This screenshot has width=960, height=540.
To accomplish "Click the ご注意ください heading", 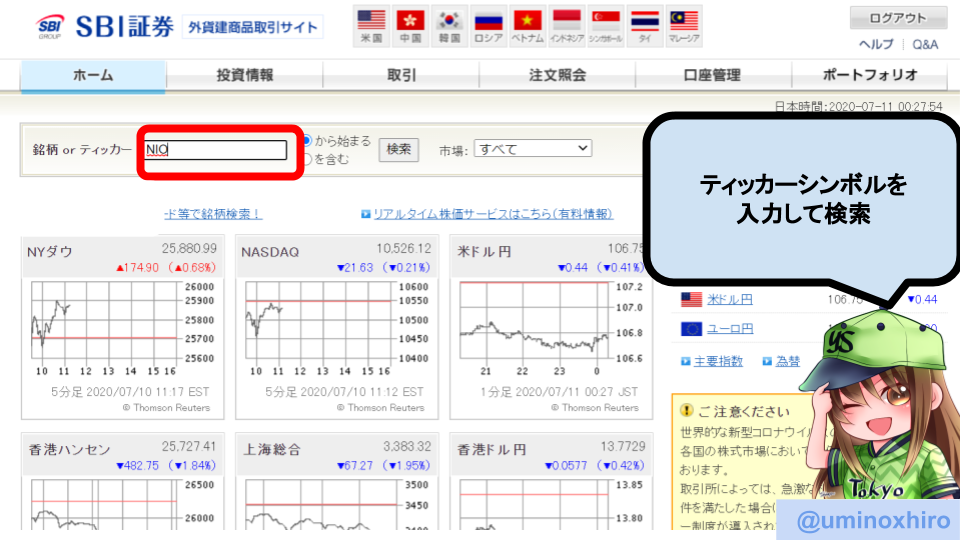I will [744, 411].
